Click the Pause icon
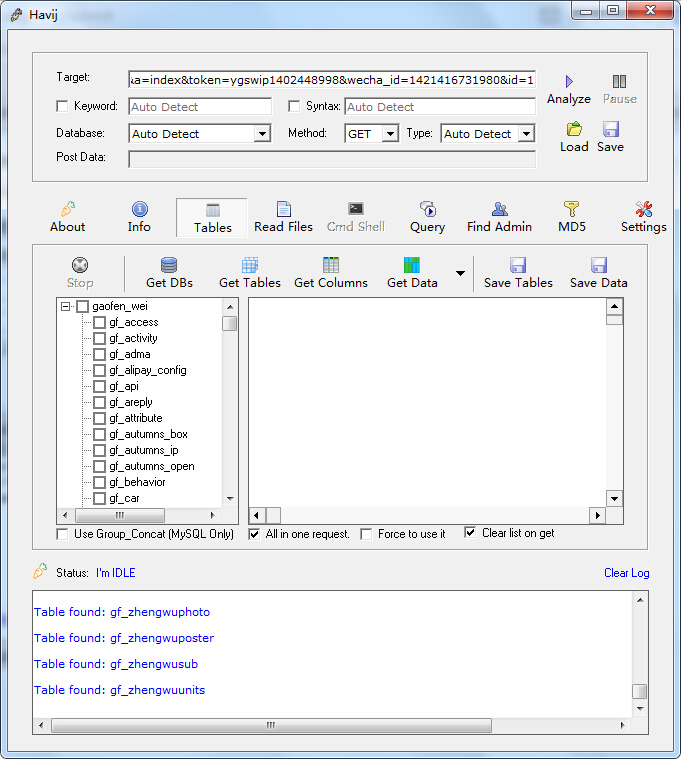Screen dimensions: 681x759 tap(619, 81)
